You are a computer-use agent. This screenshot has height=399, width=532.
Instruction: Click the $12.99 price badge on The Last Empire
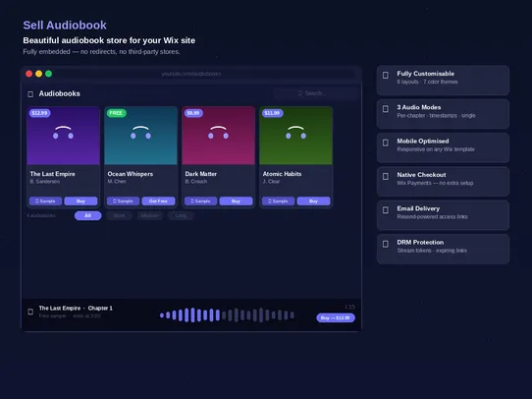coord(39,113)
